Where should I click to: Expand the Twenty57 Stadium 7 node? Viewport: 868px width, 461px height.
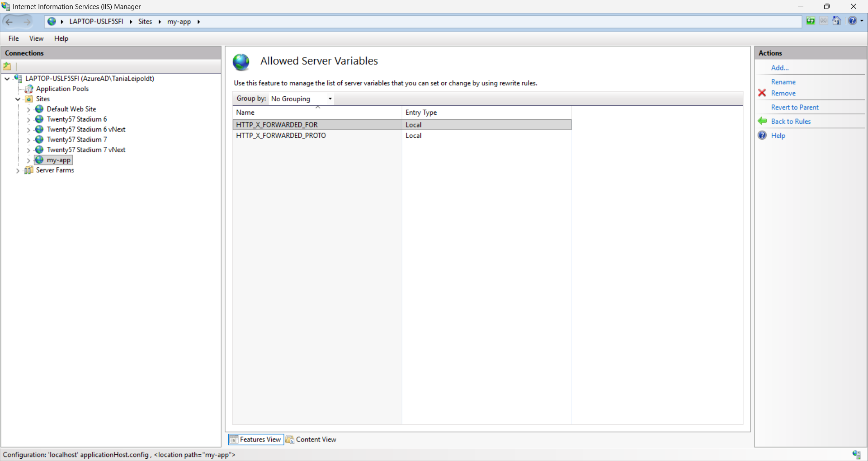(28, 140)
